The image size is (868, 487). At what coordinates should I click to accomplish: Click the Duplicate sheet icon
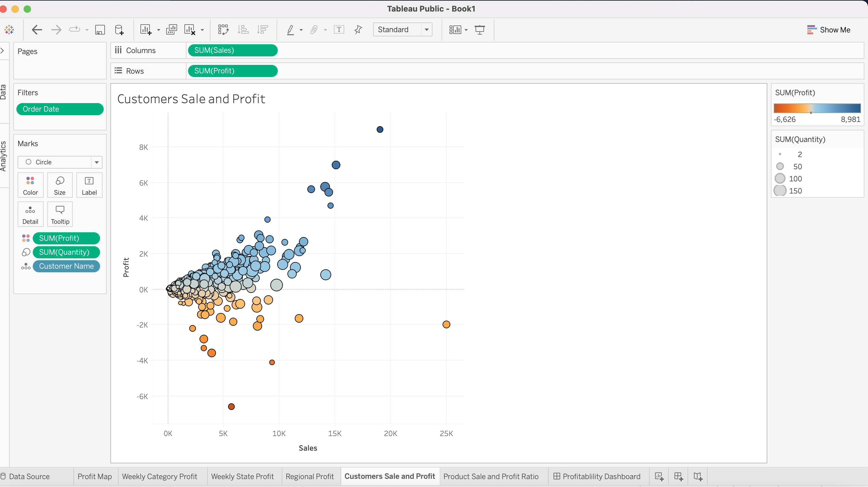tap(172, 30)
